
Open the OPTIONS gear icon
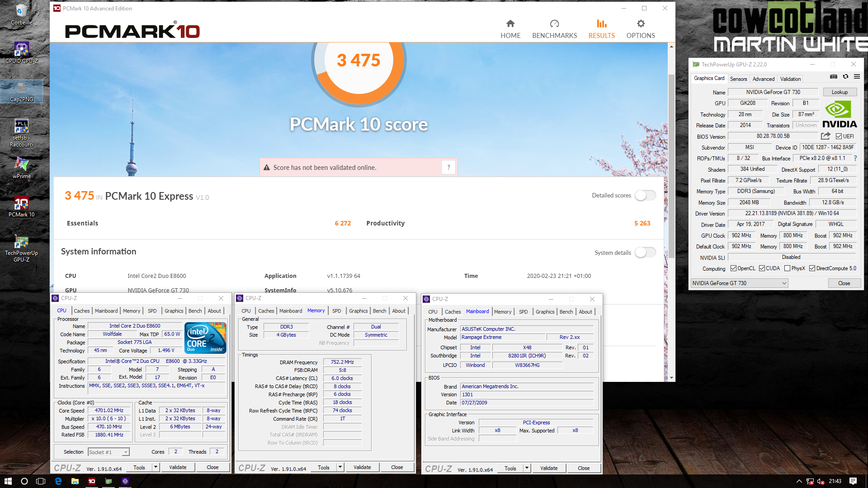(x=641, y=23)
